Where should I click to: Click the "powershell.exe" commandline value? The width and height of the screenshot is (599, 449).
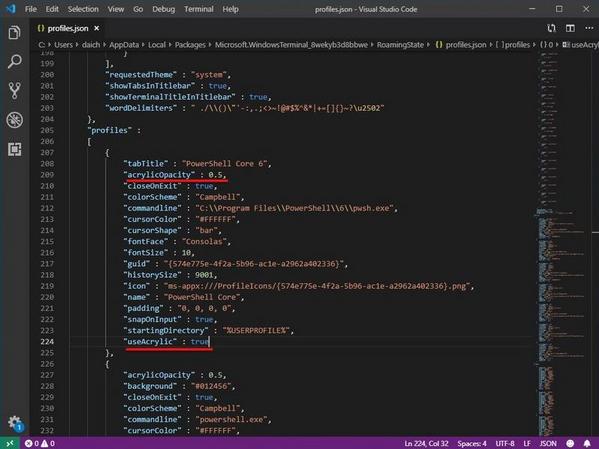click(232, 420)
